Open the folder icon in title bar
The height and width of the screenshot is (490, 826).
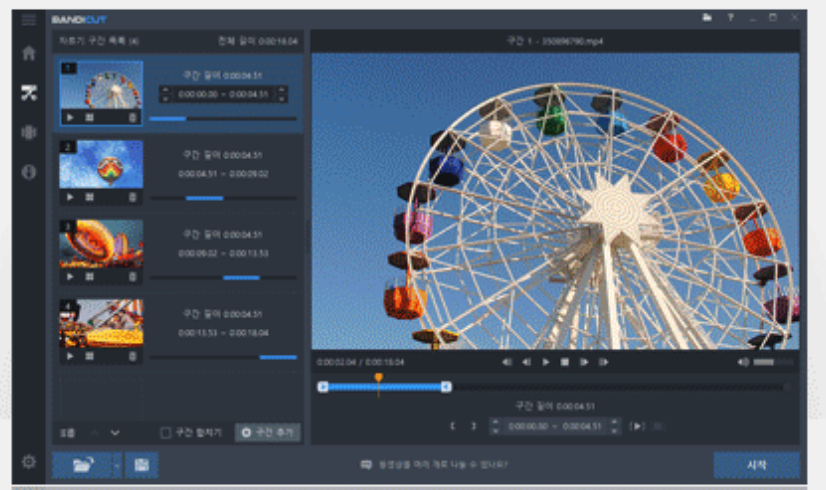[x=707, y=18]
